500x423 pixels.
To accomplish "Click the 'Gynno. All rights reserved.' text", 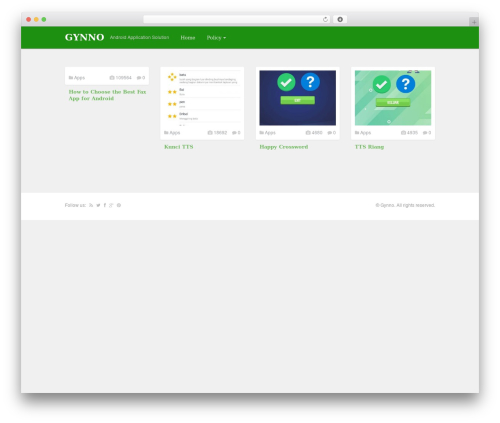I will pos(405,205).
